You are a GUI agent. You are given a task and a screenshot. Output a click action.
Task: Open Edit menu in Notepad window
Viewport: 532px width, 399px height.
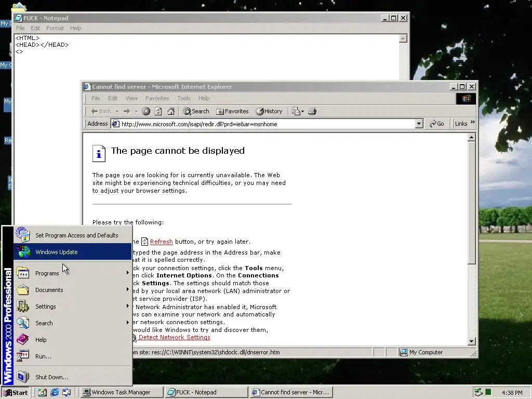(35, 28)
